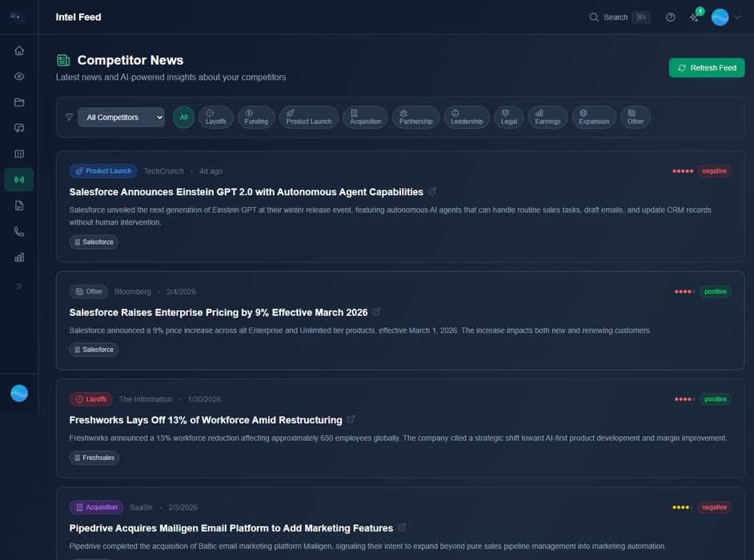This screenshot has width=754, height=560.
Task: Select the All filter tab
Action: coord(183,118)
